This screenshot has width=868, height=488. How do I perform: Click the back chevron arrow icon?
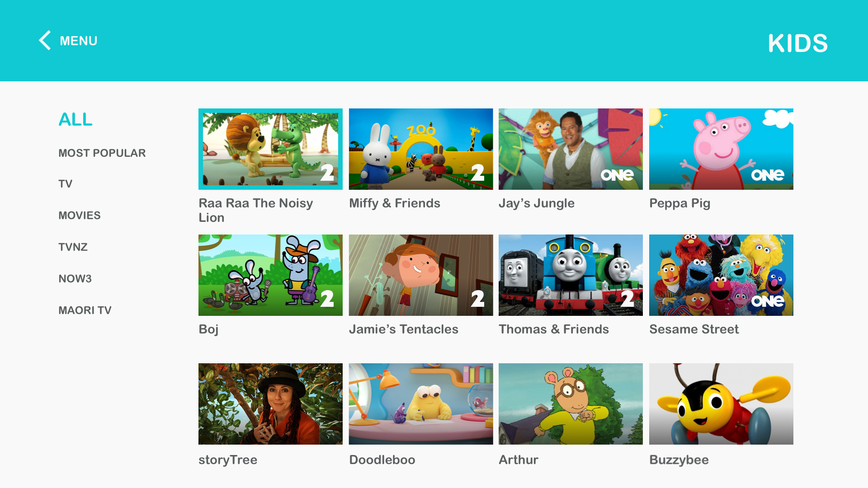pos(45,41)
